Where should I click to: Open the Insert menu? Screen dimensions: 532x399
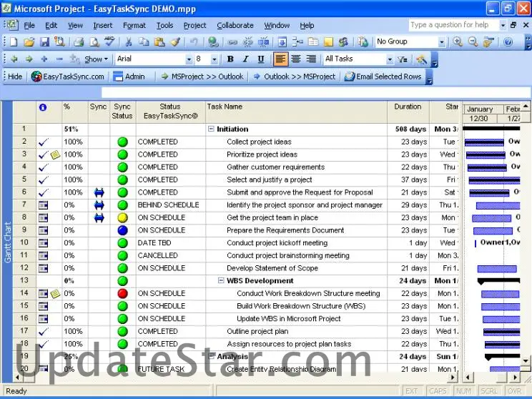click(x=102, y=26)
